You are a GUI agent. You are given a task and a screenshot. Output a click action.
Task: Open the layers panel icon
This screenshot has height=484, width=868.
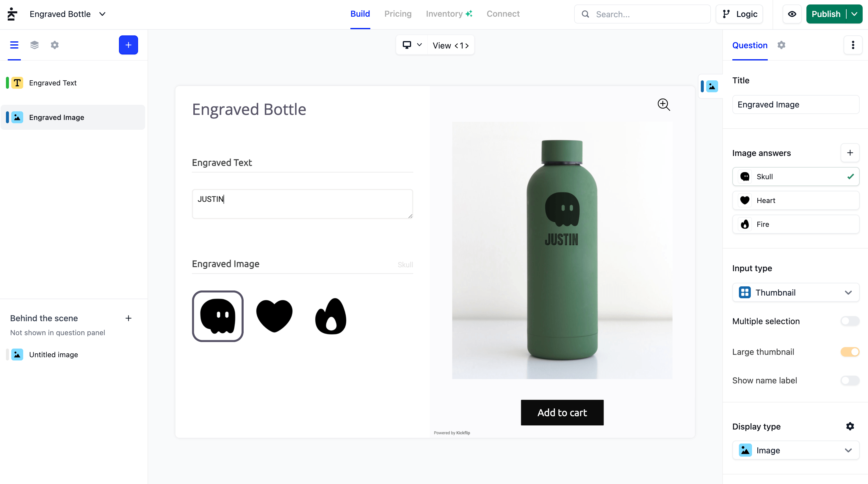pos(35,45)
